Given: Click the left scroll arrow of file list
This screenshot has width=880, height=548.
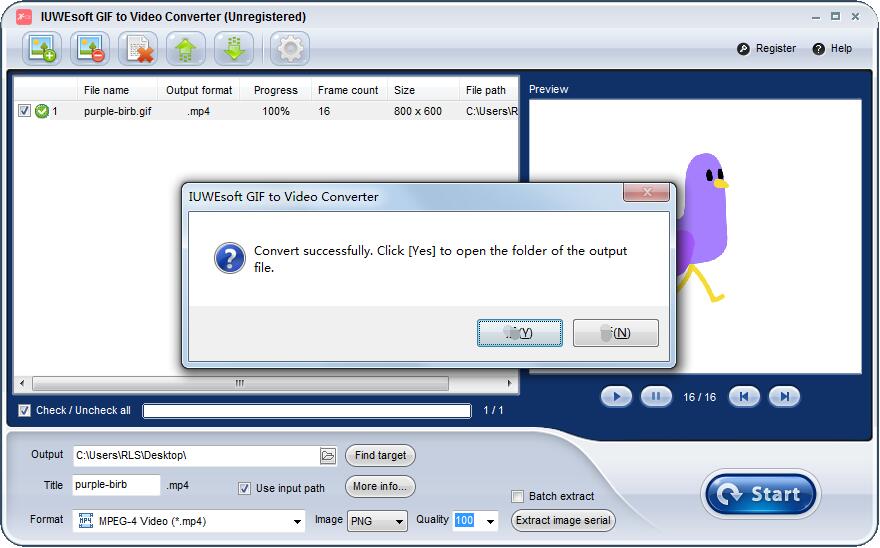Looking at the screenshot, I should click(22, 383).
